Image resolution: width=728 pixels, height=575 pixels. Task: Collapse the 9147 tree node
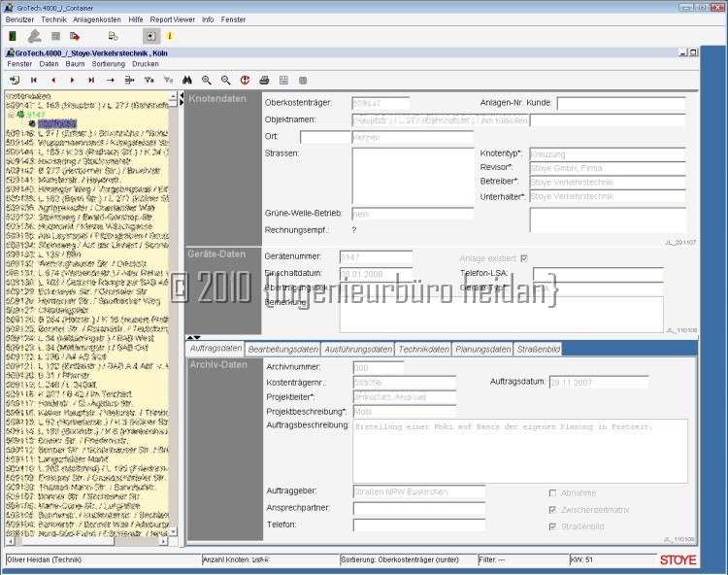[11, 115]
